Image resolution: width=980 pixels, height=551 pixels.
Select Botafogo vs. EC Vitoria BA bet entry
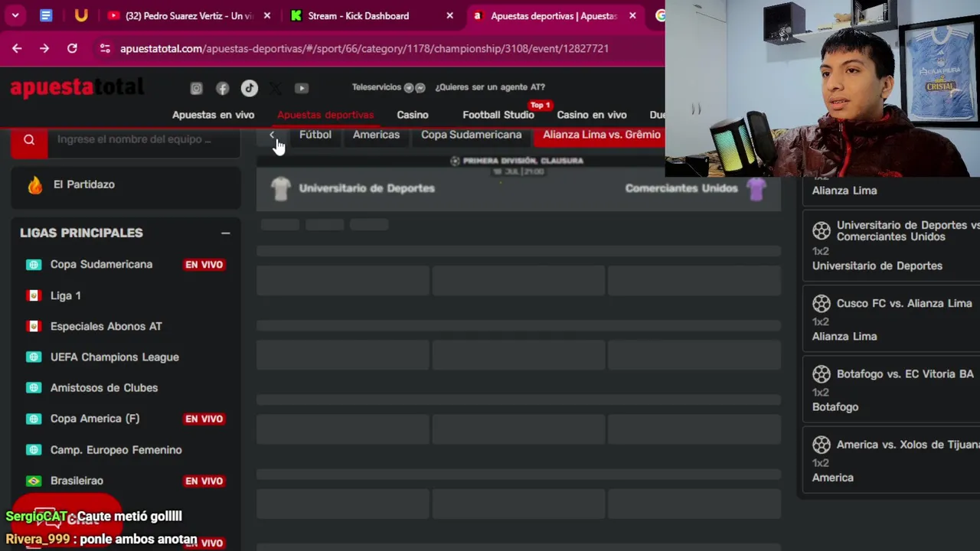pos(891,390)
